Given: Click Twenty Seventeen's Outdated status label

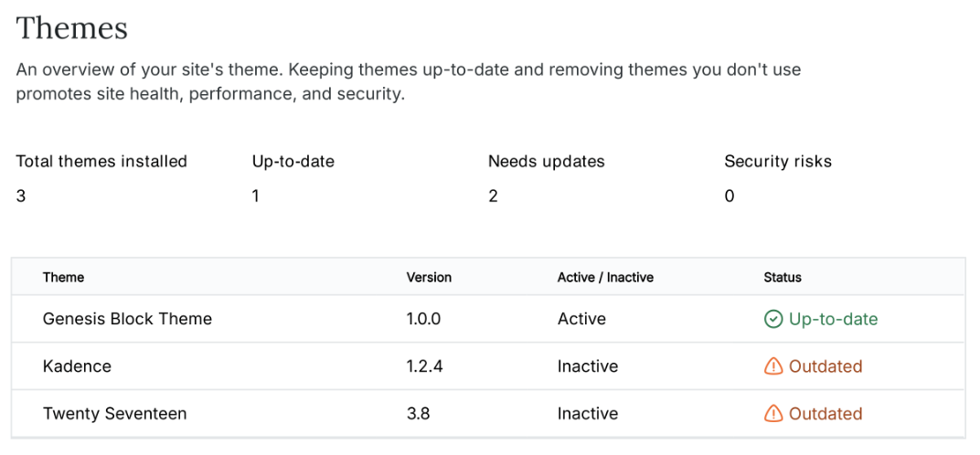Looking at the screenshot, I should 826,414.
